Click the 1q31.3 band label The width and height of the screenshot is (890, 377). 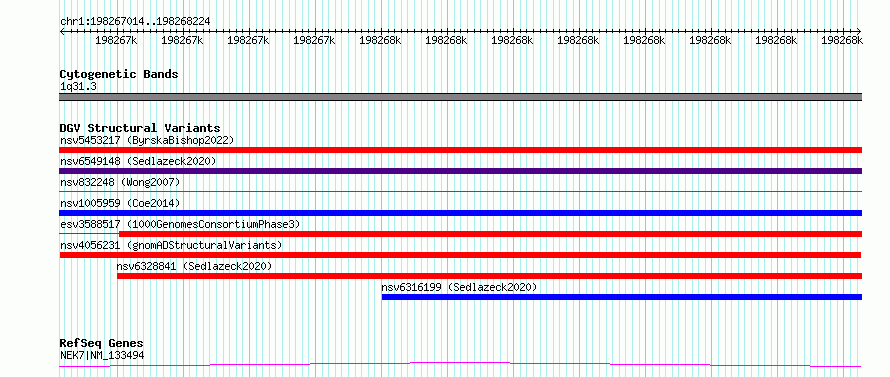78,87
